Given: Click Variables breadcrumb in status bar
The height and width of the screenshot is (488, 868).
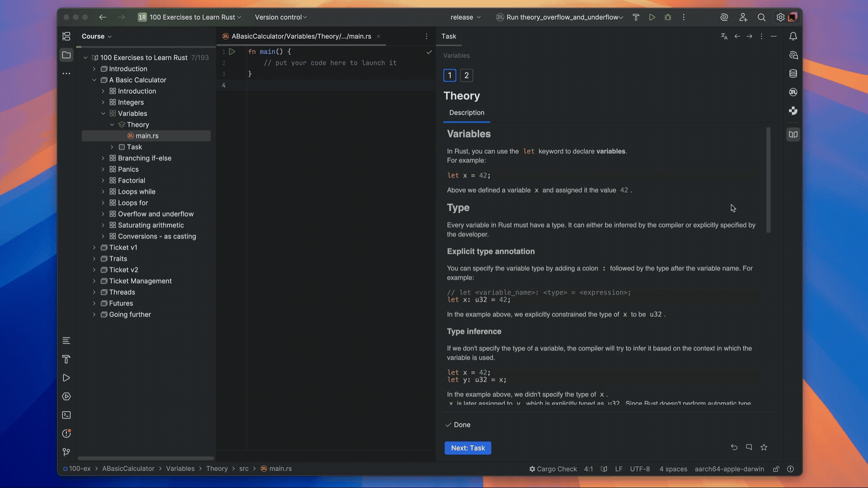Looking at the screenshot, I should pos(180,469).
